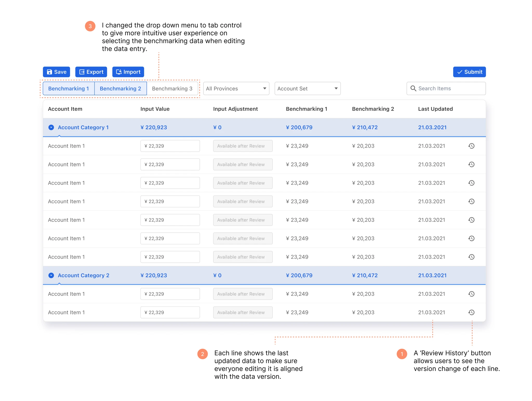This screenshot has height=401, width=532.
Task: Click the Account Category 2 label
Action: click(x=84, y=275)
